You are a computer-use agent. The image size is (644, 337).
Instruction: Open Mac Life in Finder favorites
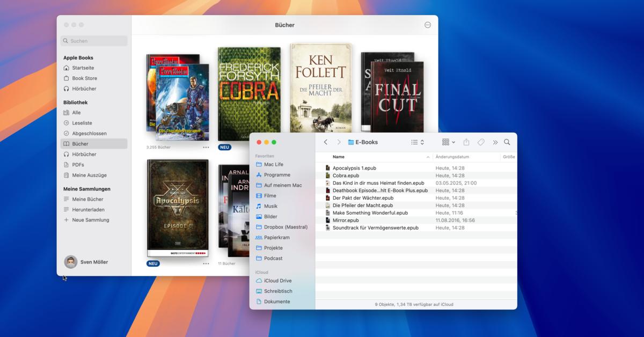pos(274,164)
